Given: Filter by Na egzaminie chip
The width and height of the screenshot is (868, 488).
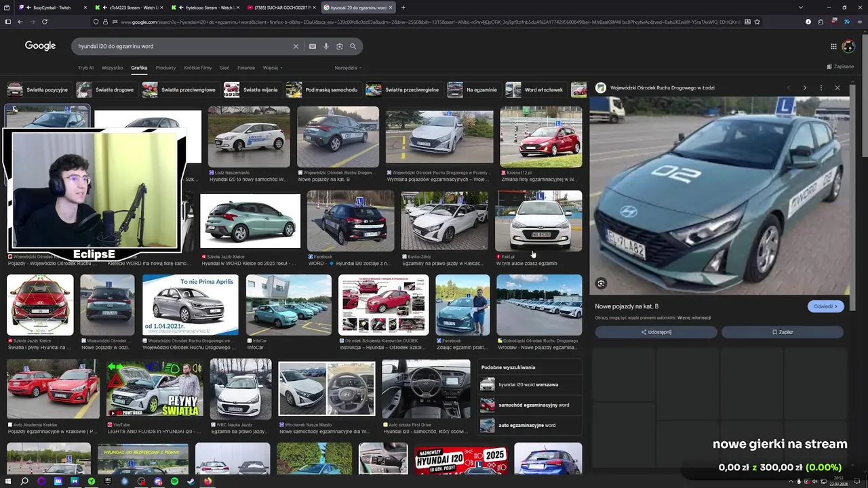Looking at the screenshot, I should 473,89.
